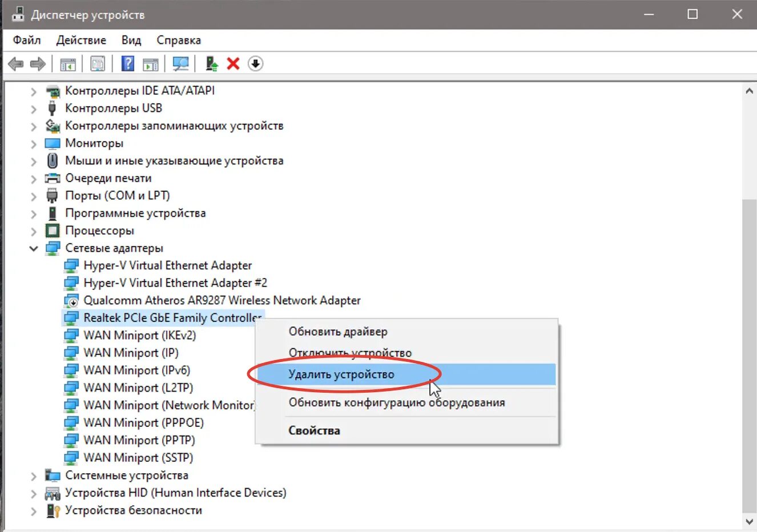This screenshot has width=757, height=532.
Task: Open the Вид menu
Action: [x=131, y=40]
